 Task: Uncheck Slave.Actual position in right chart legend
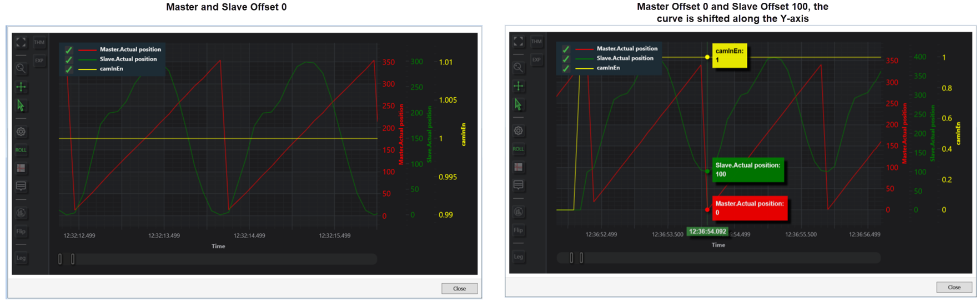[x=566, y=58]
